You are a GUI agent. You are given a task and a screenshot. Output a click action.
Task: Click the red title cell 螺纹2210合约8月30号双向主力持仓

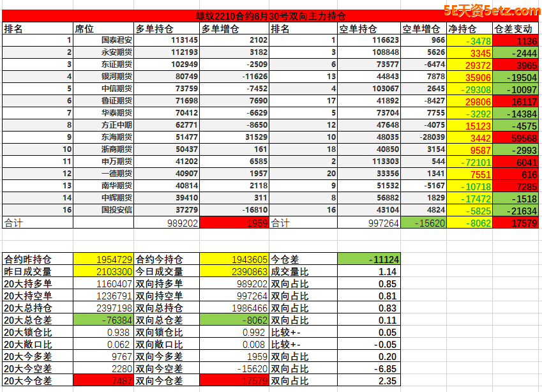point(270,17)
